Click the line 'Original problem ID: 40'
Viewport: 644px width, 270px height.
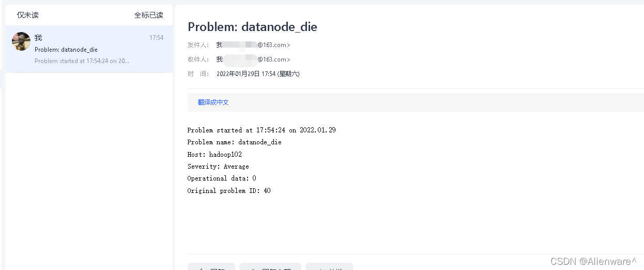point(229,191)
